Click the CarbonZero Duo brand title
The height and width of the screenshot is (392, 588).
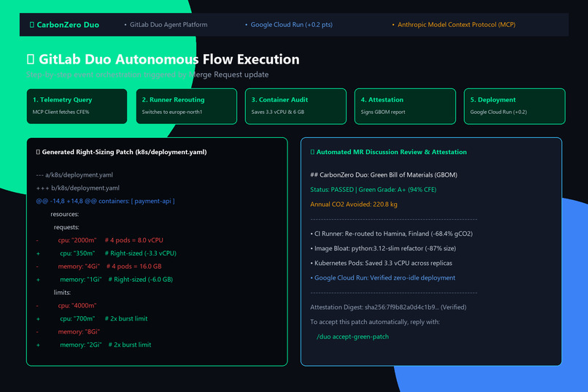[64, 25]
